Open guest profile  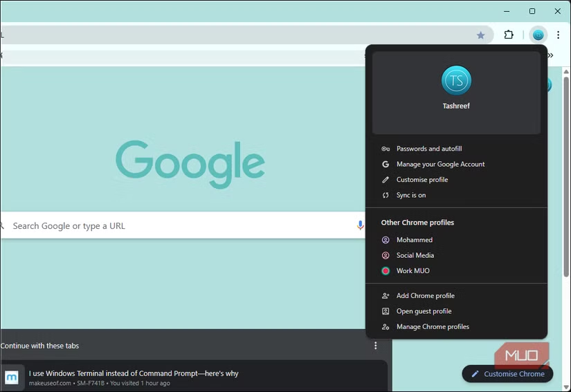[424, 311]
